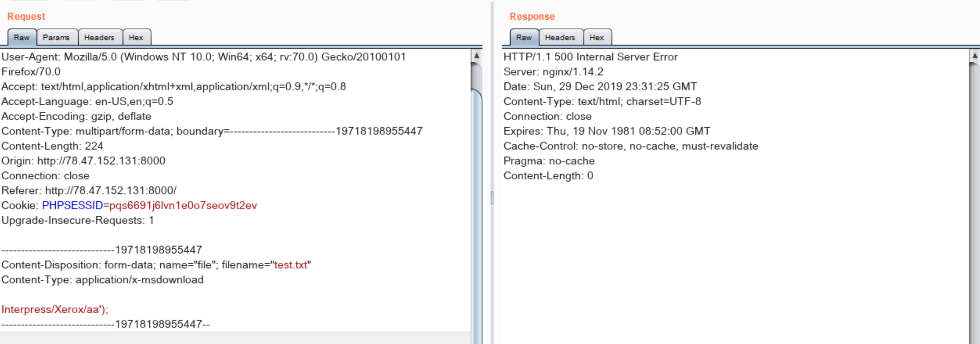
Task: Place cursor in the red PHPSESSID cookie value
Action: [183, 205]
